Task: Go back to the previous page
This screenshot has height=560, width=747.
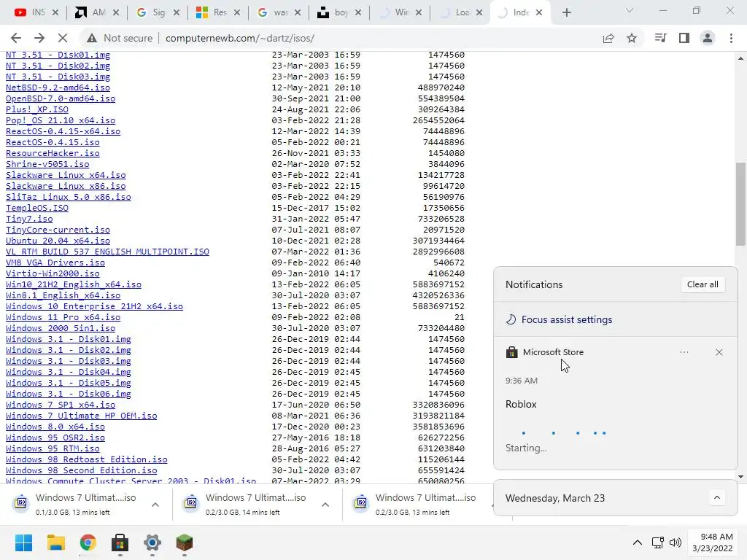Action: 16,38
